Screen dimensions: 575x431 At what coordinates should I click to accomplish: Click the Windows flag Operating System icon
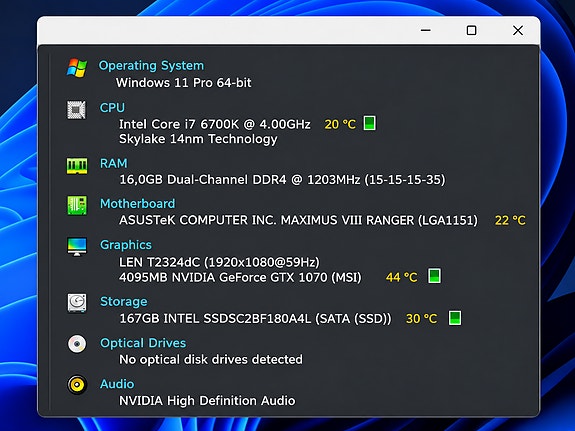point(77,67)
